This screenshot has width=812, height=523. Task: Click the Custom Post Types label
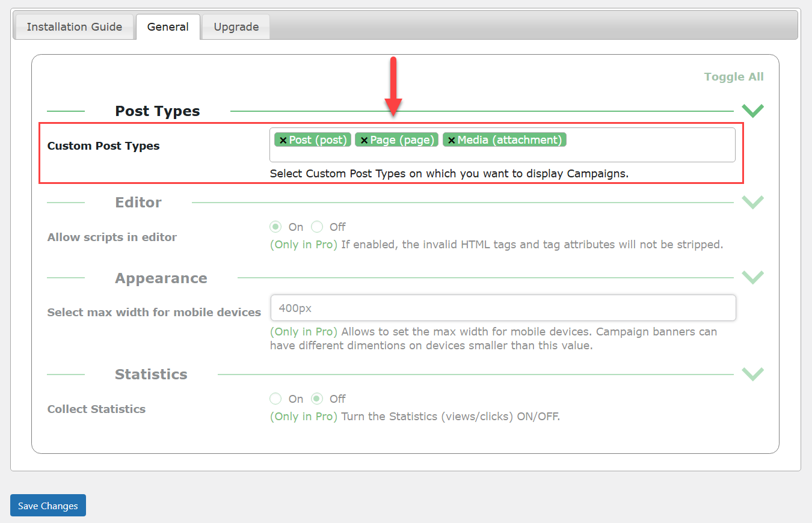point(103,146)
